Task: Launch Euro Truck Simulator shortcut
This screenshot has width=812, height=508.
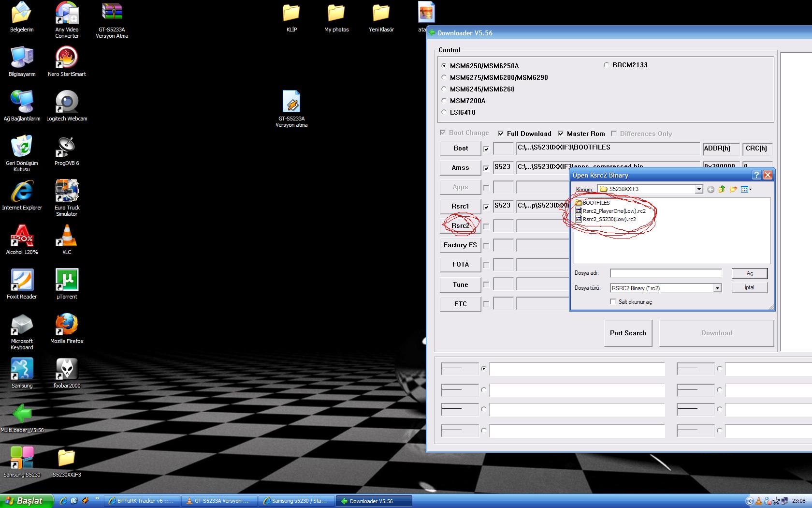Action: (x=67, y=198)
